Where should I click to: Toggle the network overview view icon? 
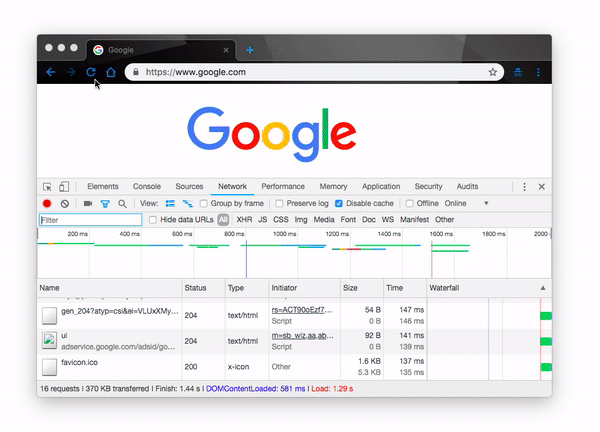point(188,204)
